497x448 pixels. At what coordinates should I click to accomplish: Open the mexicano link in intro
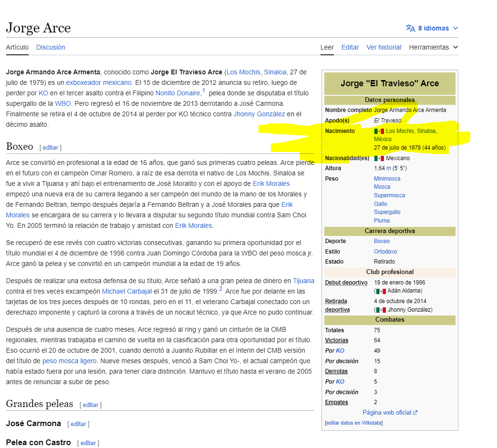(x=117, y=82)
